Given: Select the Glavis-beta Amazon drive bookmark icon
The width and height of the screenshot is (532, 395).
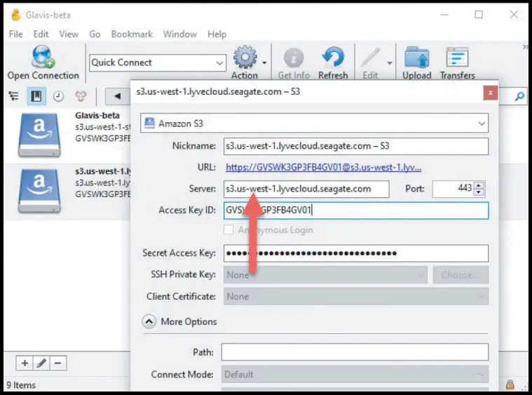Looking at the screenshot, I should 39,135.
